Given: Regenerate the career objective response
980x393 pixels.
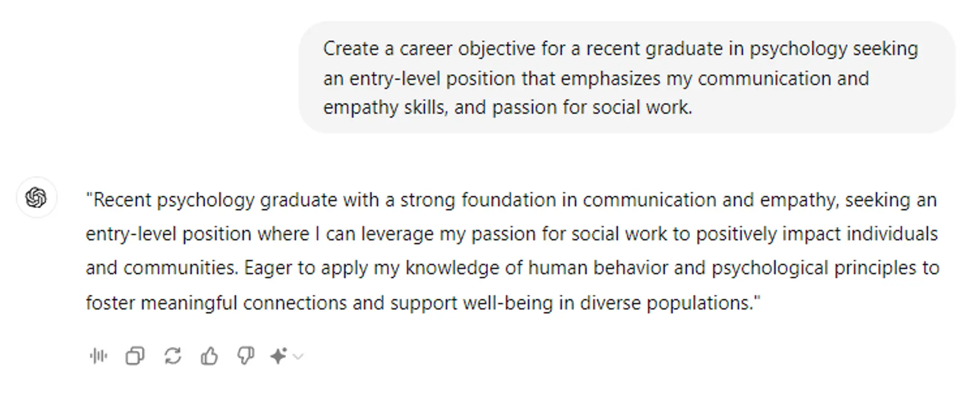Looking at the screenshot, I should click(x=173, y=356).
